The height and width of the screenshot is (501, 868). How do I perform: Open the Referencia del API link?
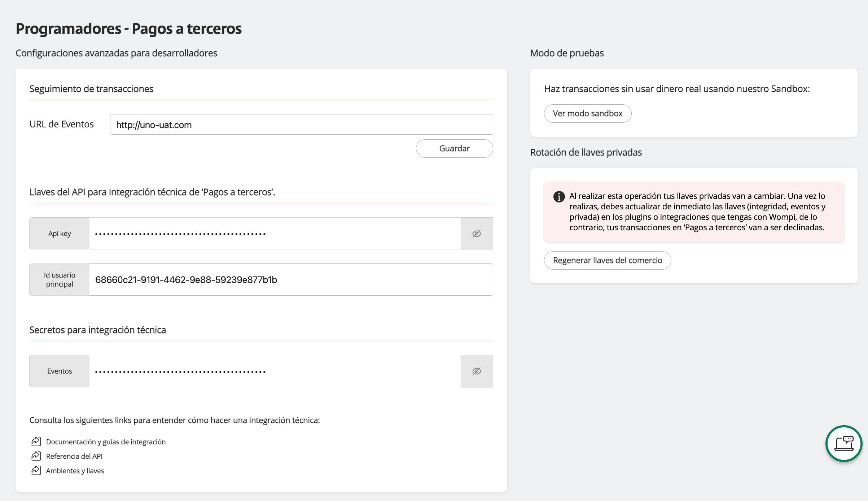point(74,456)
